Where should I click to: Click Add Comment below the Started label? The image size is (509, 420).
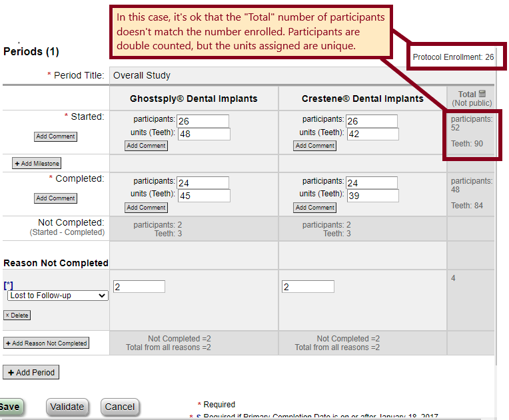tap(55, 136)
